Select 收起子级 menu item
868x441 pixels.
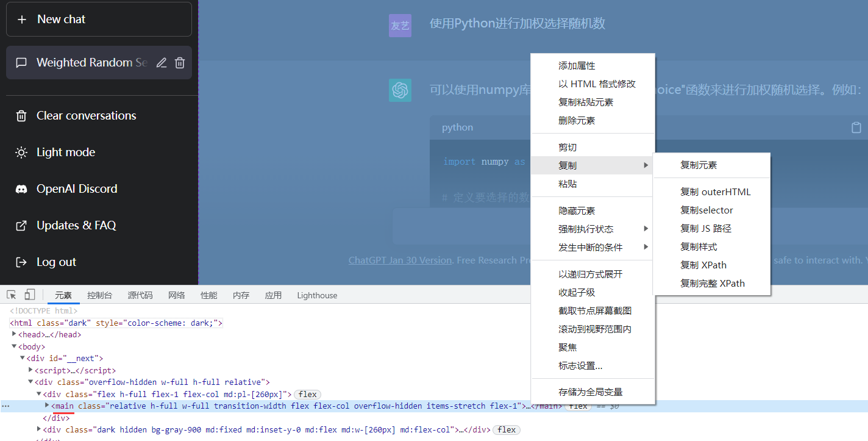tap(593, 293)
